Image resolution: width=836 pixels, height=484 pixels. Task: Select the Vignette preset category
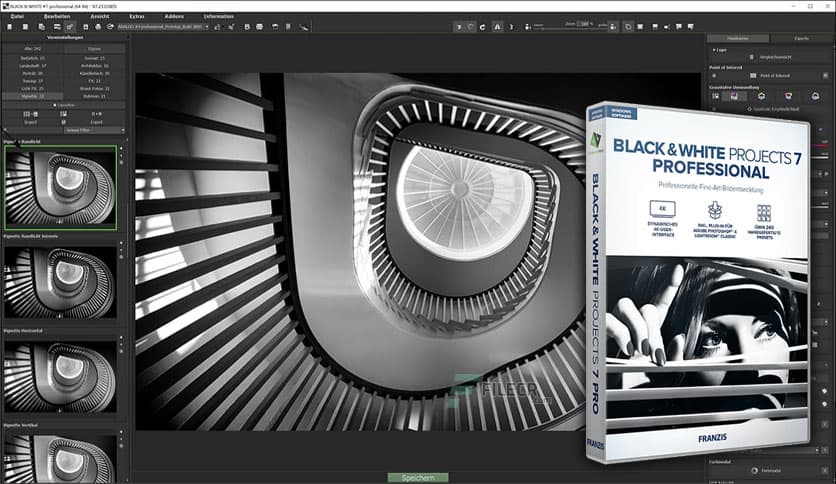[x=33, y=96]
